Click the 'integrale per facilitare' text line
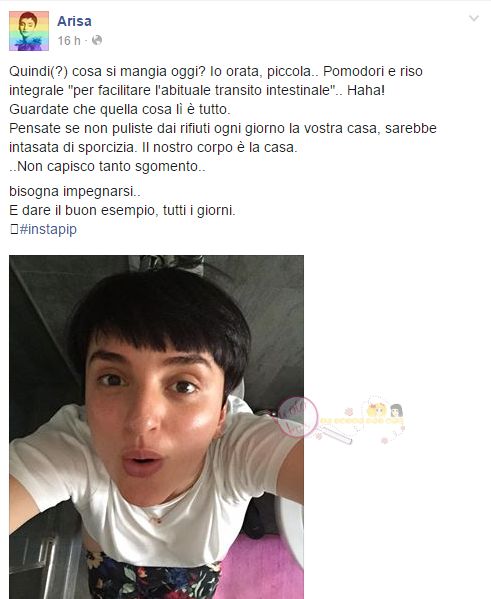The image size is (491, 599). click(197, 91)
